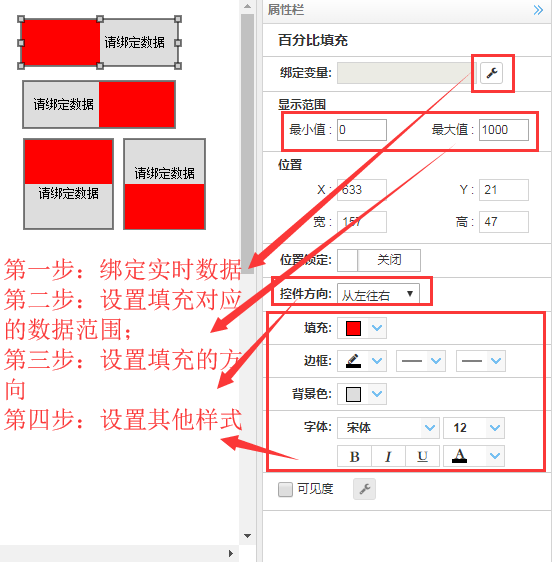Click the gray 背景色 color swatch
Screen dimensions: 552x562
click(x=353, y=394)
